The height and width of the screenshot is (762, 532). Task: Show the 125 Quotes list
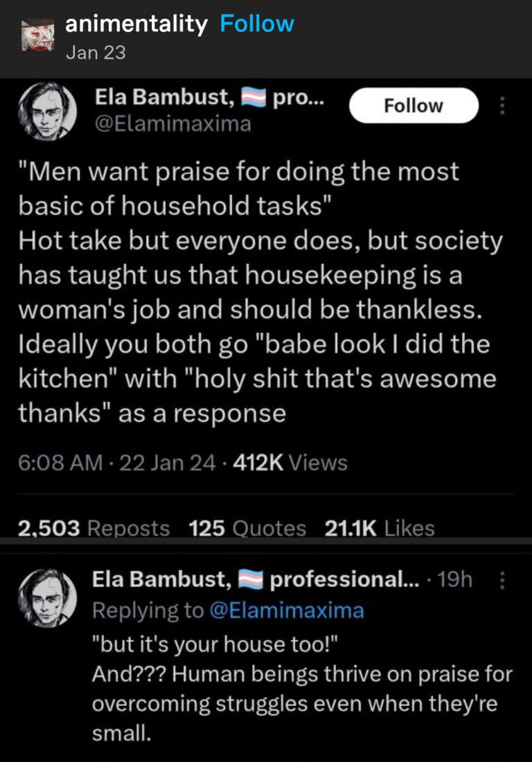(247, 528)
